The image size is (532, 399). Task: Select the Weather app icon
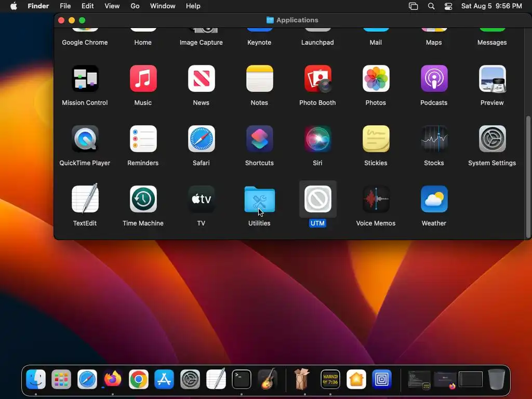point(434,199)
